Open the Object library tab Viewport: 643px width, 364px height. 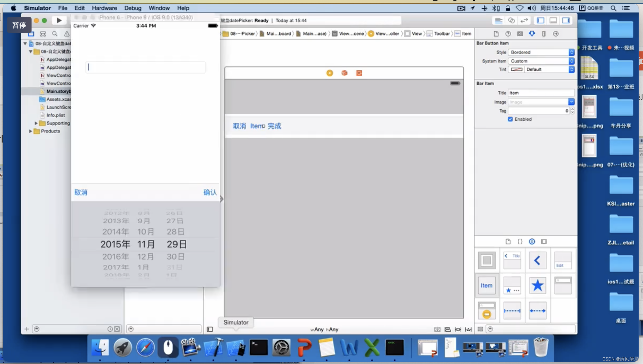532,241
